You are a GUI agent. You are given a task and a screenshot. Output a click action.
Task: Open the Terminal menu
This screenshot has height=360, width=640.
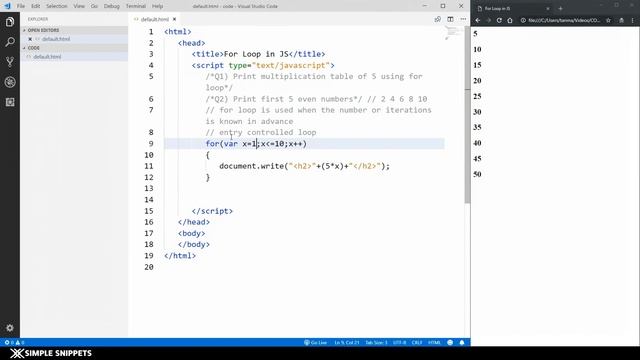click(136, 6)
